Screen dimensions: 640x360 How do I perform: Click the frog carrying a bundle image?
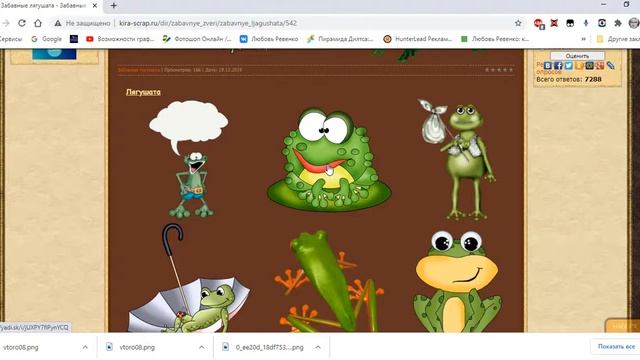[x=457, y=159]
